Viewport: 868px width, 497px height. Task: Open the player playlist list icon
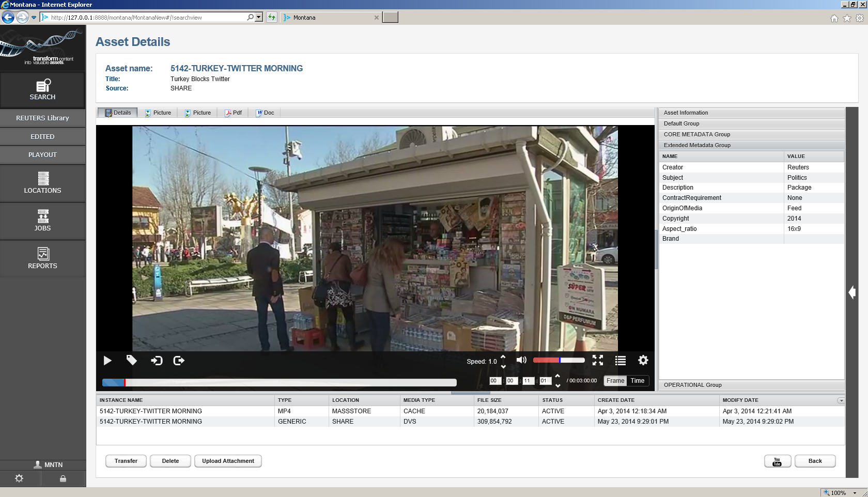(621, 361)
